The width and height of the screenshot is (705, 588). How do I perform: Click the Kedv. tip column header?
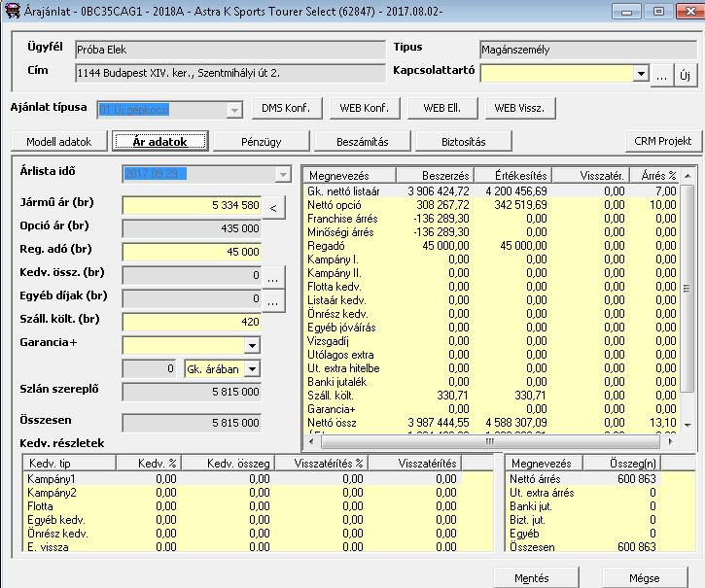click(70, 463)
